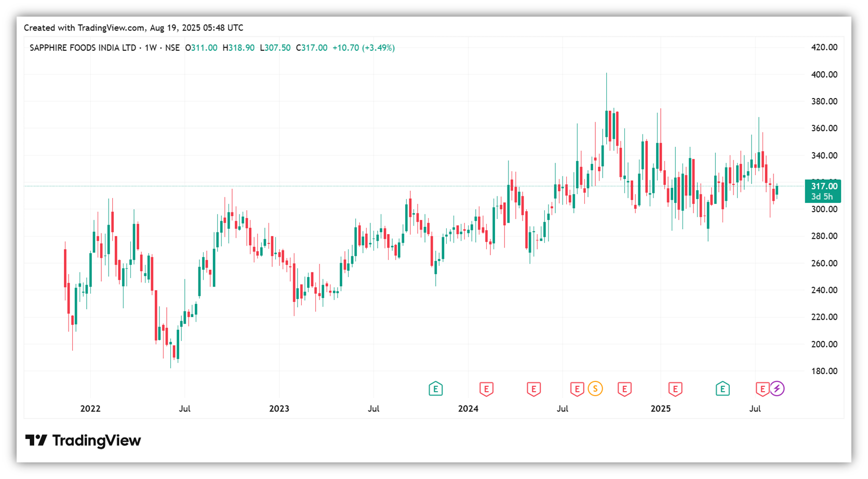This screenshot has width=868, height=479.
Task: Click the 1W interval label in the header
Action: point(151,48)
